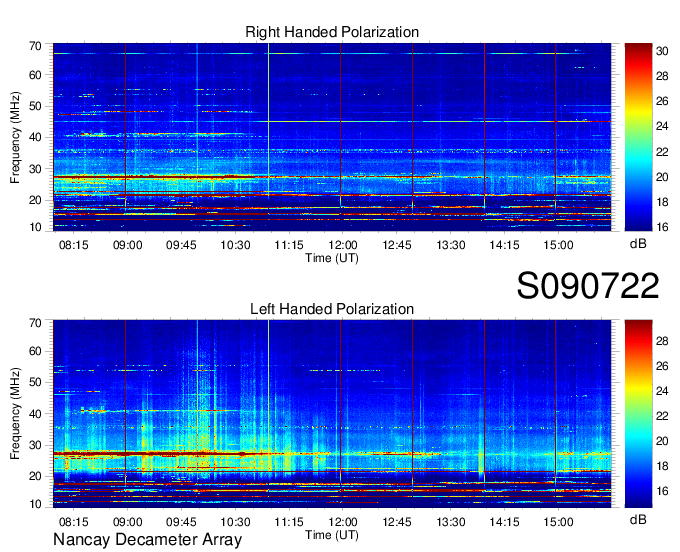Click the 15:00 time tick of Left Handed plot

tap(559, 522)
